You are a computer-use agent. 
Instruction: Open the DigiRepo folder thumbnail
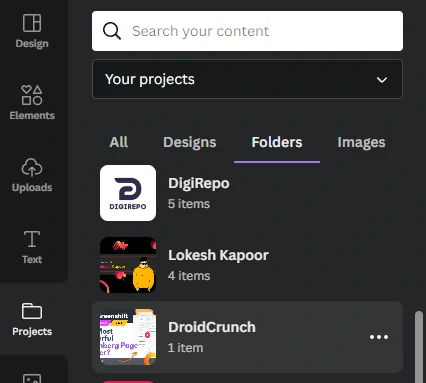pyautogui.click(x=128, y=193)
